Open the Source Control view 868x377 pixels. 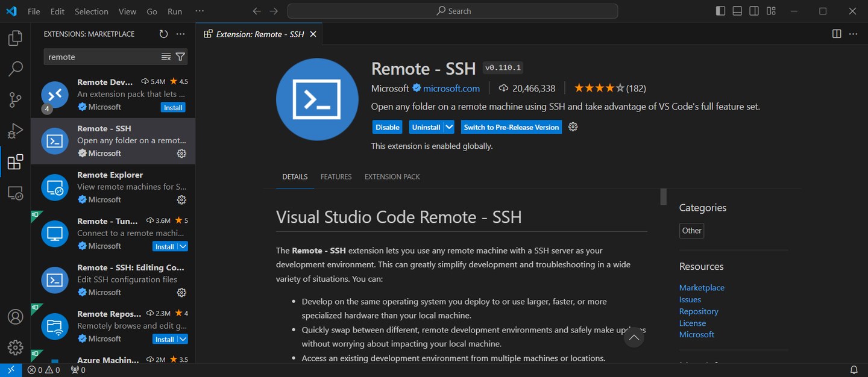(15, 100)
